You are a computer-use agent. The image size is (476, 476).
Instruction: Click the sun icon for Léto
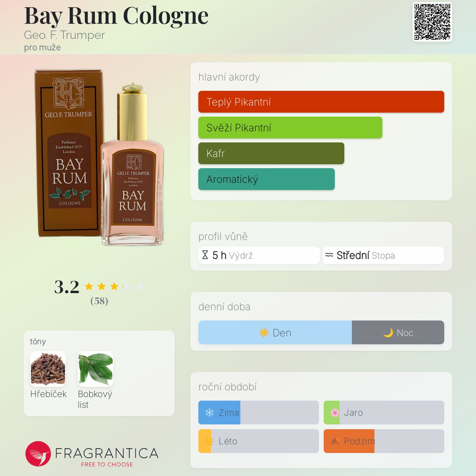[209, 441]
